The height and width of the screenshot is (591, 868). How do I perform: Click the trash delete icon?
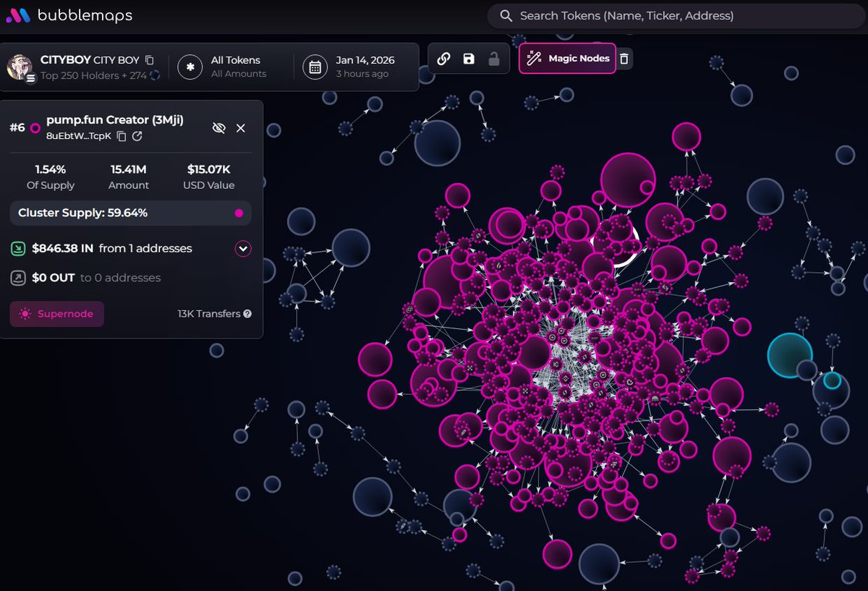point(625,59)
